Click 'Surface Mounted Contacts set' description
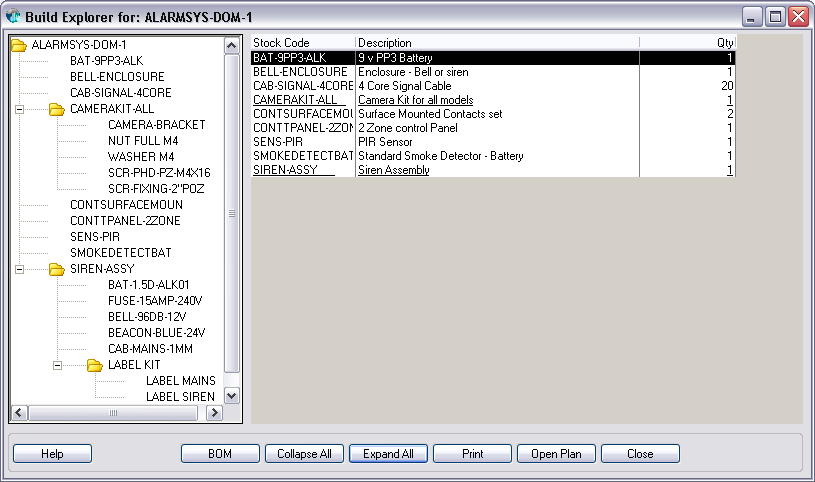815x482 pixels. tap(430, 114)
